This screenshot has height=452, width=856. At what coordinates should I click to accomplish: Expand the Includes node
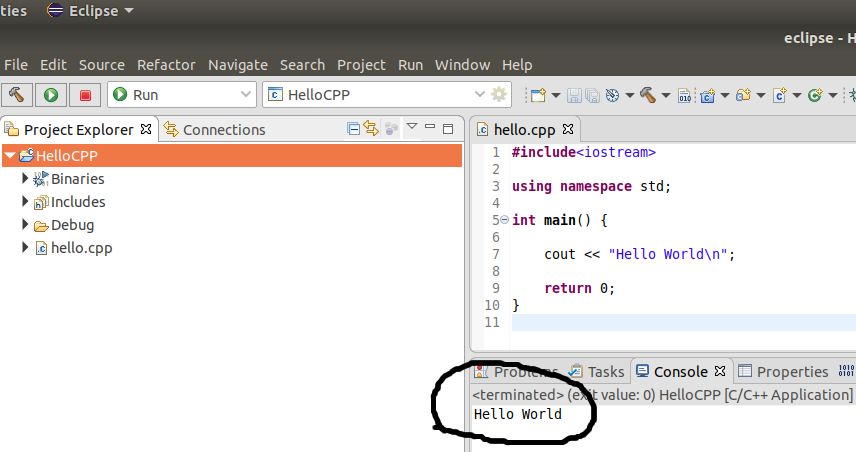coord(25,201)
